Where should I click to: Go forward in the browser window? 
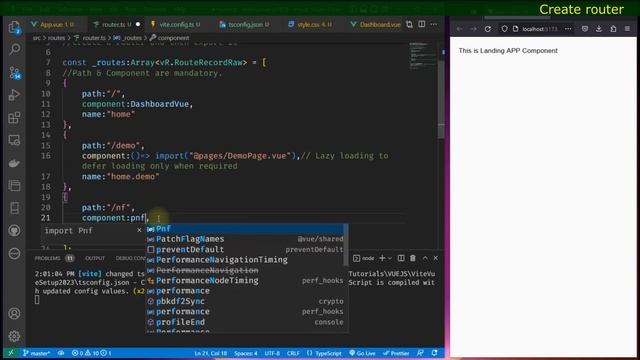[473, 29]
